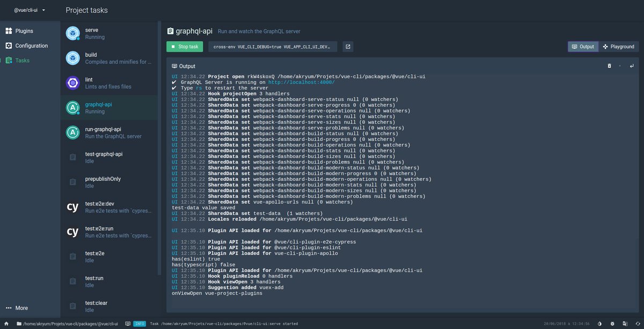Click the INFO log badge
Image resolution: width=644 pixels, height=329 pixels.
(x=139, y=324)
